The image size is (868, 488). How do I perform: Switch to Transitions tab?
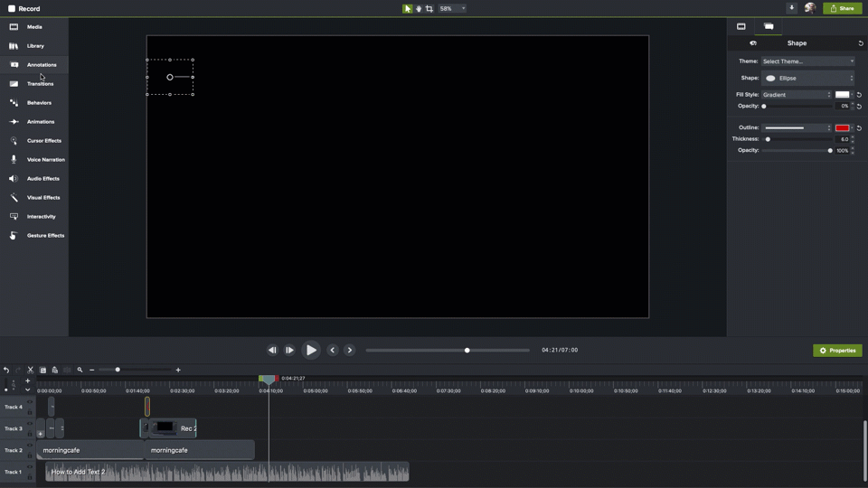click(33, 83)
